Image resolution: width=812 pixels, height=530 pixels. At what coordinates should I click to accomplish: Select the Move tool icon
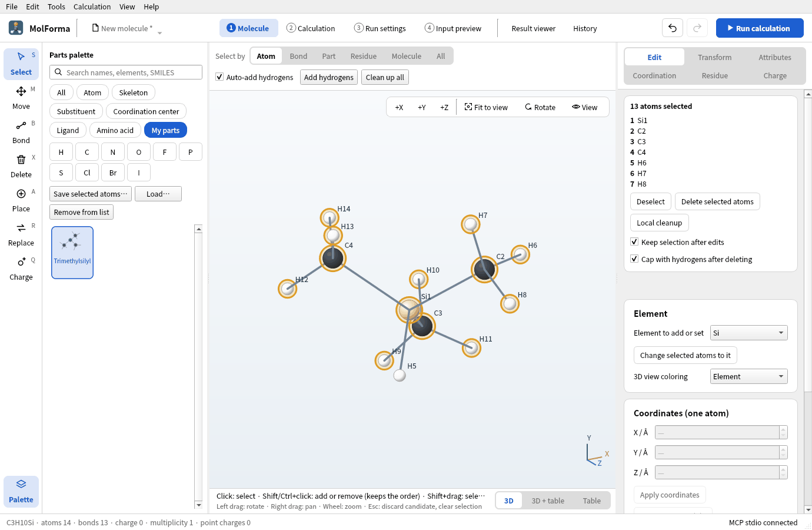[x=21, y=91]
